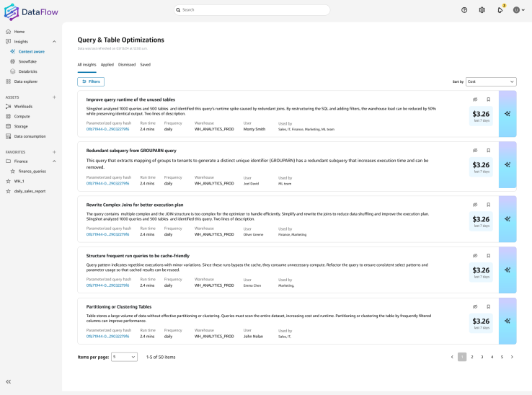Apply AI optimization for Improve query runtime
The width and height of the screenshot is (532, 395).
tap(507, 114)
